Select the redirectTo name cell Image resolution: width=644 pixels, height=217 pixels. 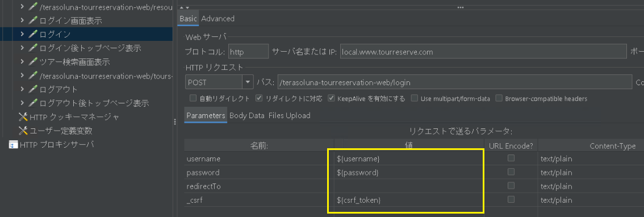259,186
